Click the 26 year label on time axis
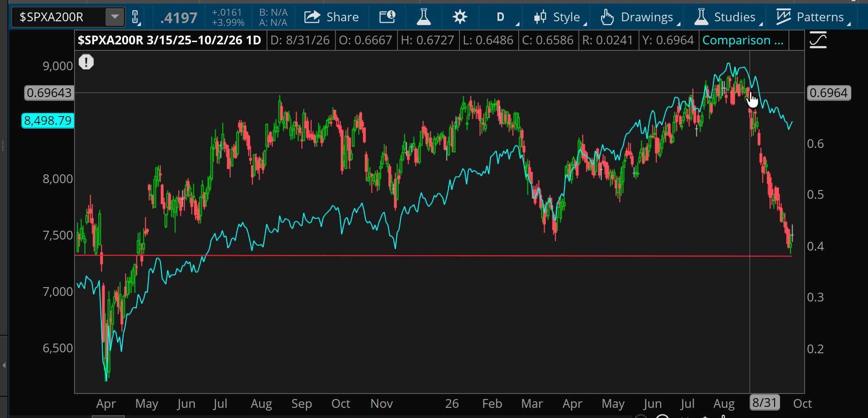Image resolution: width=868 pixels, height=418 pixels. click(x=452, y=404)
